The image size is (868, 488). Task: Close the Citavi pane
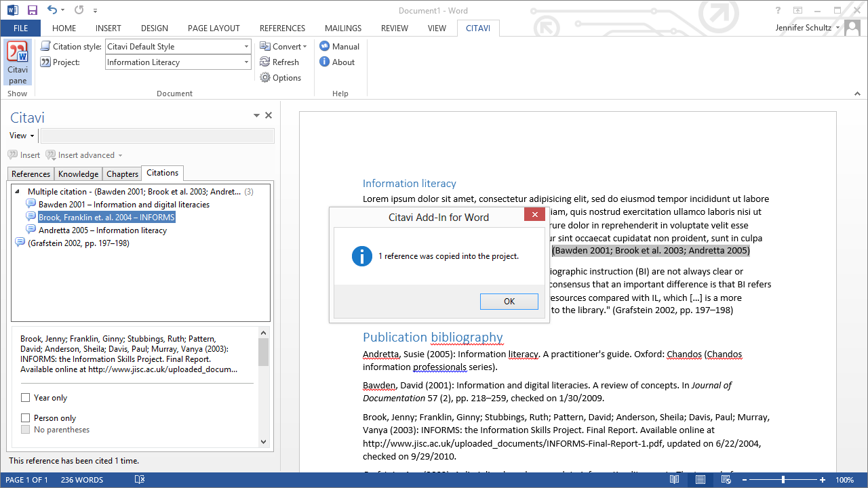tap(269, 115)
